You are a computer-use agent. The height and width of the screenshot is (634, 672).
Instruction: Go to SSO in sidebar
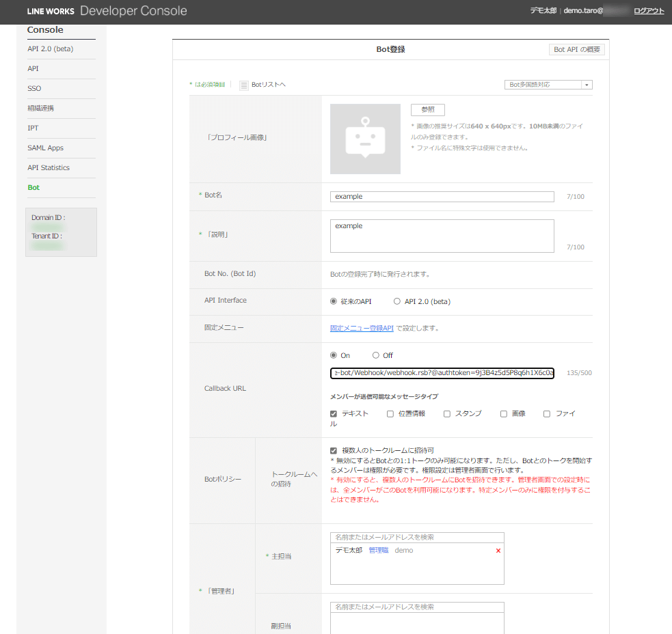[34, 88]
